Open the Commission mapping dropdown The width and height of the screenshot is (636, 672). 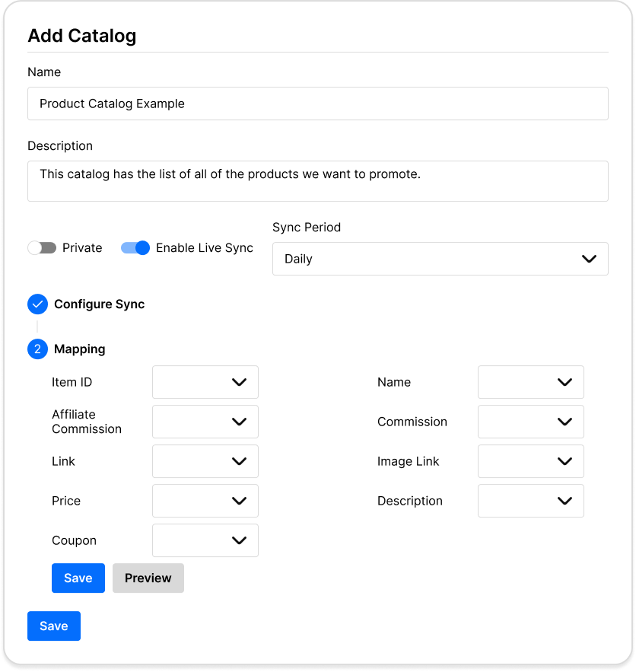531,422
